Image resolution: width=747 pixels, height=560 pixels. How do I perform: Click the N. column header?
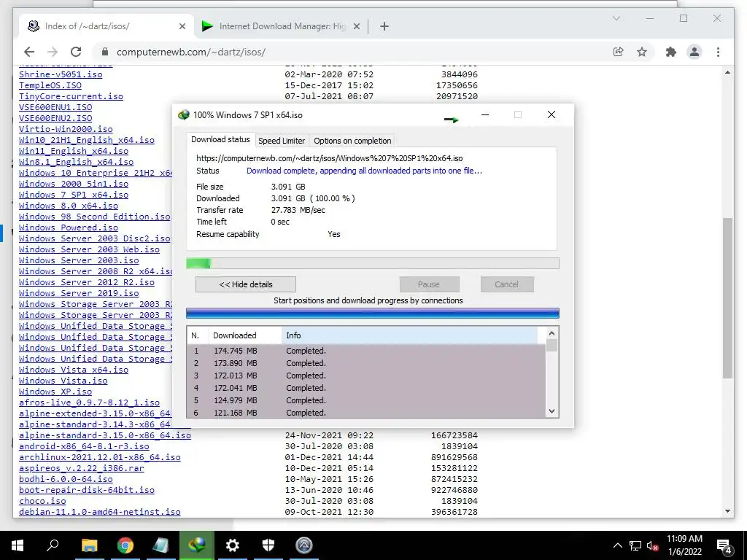point(198,335)
